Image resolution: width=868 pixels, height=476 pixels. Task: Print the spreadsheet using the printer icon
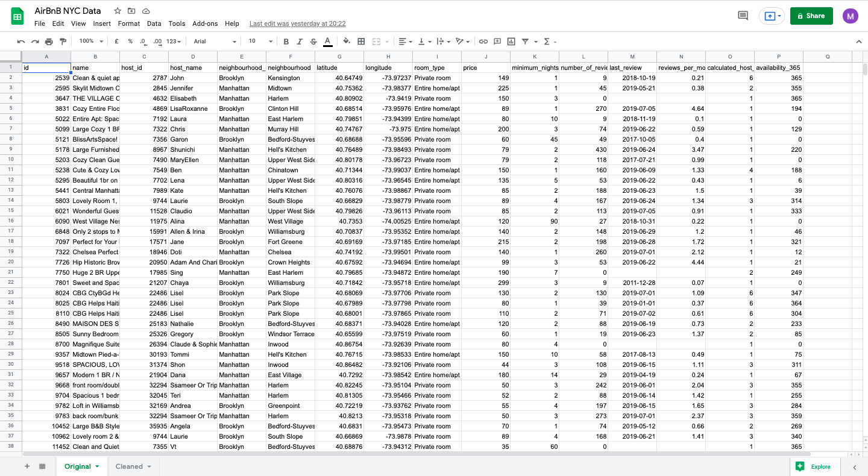click(49, 42)
